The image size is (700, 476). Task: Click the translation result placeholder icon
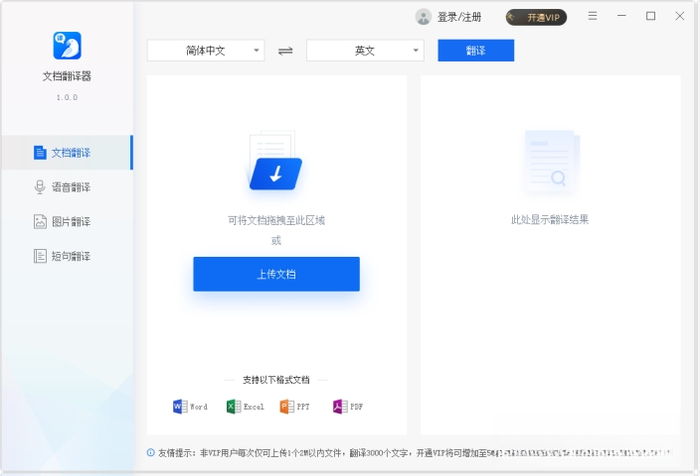pyautogui.click(x=552, y=162)
